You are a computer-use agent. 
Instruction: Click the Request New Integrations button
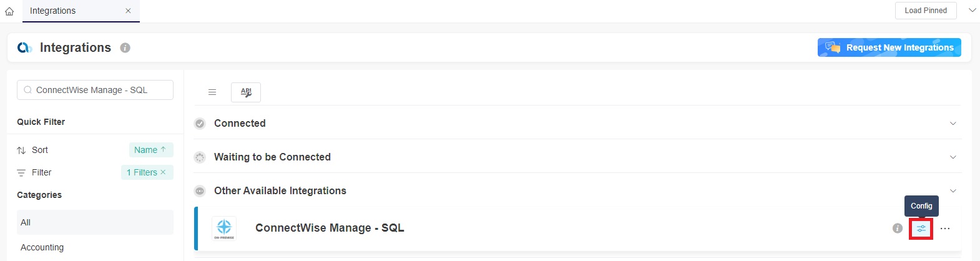[889, 47]
